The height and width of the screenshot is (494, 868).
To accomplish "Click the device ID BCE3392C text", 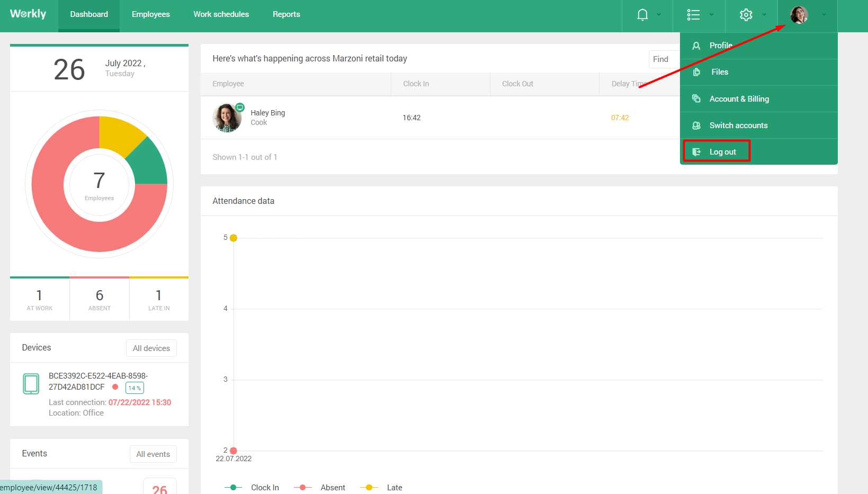I will pos(98,381).
